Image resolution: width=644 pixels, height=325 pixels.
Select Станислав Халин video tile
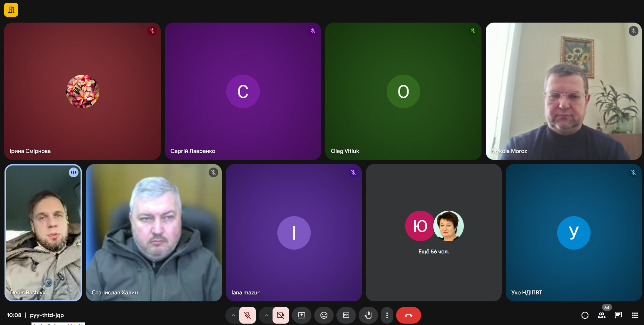tap(154, 233)
